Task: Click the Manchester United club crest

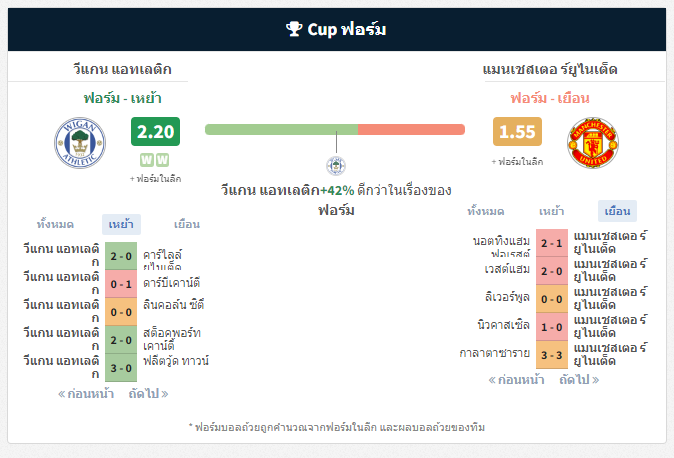Action: pos(593,143)
